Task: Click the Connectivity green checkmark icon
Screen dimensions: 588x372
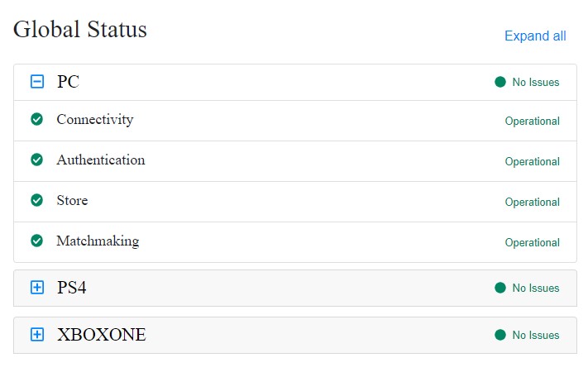Action: point(36,119)
